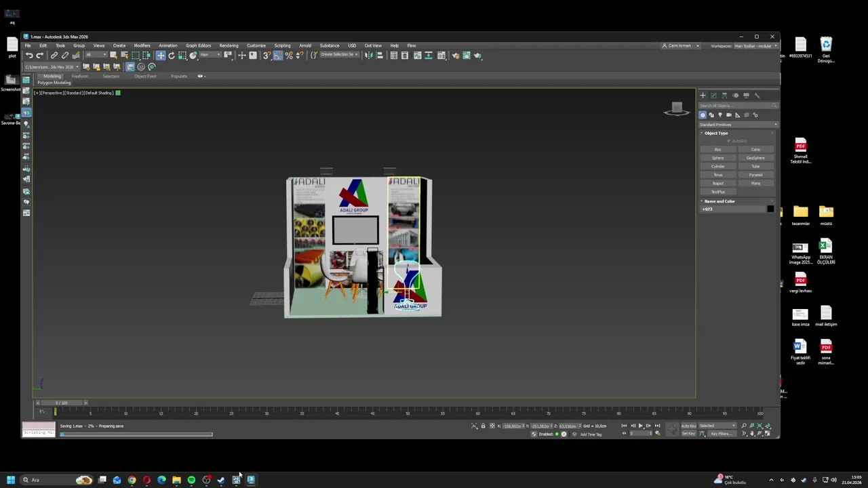Select the Systems category icon
The width and height of the screenshot is (868, 488).
pos(755,115)
